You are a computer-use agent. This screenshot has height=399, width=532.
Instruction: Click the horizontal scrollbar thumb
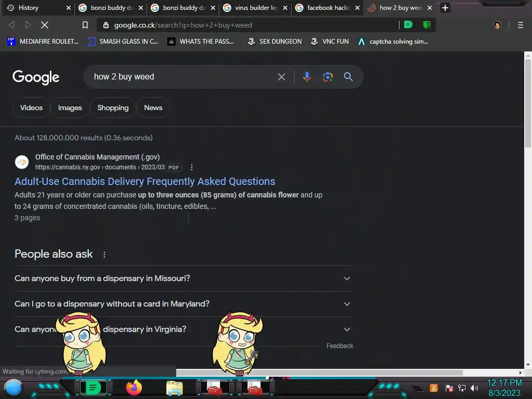pos(320,373)
